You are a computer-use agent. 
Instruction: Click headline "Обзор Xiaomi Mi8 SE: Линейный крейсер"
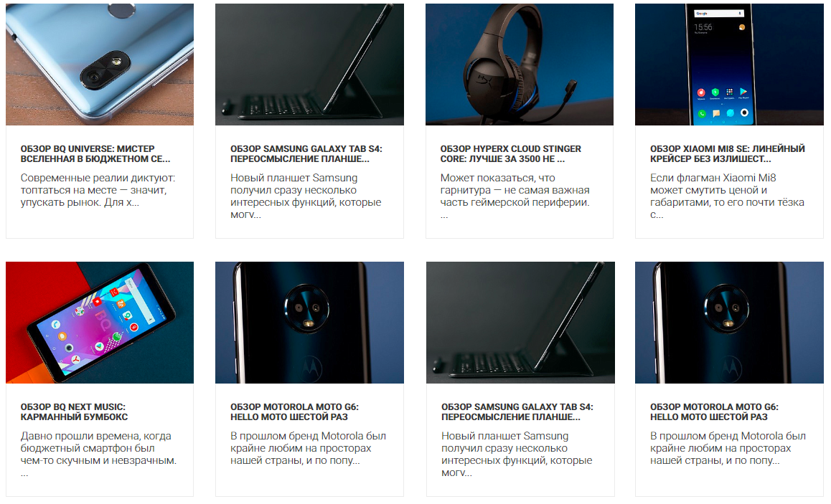click(x=728, y=153)
